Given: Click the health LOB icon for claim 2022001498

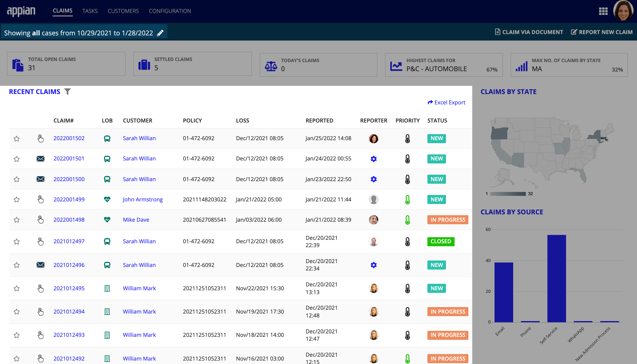Looking at the screenshot, I should click(x=107, y=220).
